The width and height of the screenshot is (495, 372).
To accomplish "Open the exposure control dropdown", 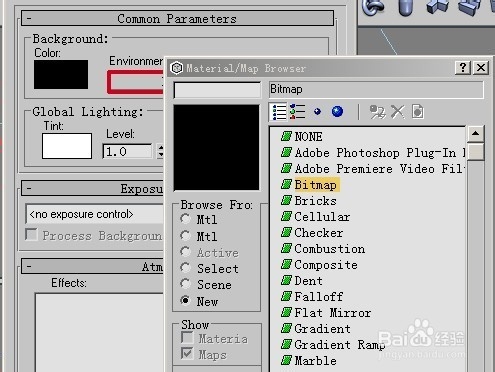I will pos(95,214).
